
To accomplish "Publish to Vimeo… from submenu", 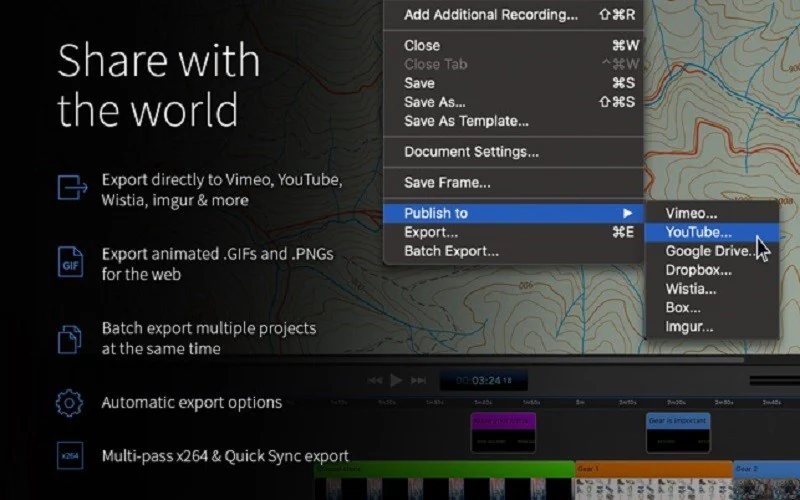I will [712, 213].
